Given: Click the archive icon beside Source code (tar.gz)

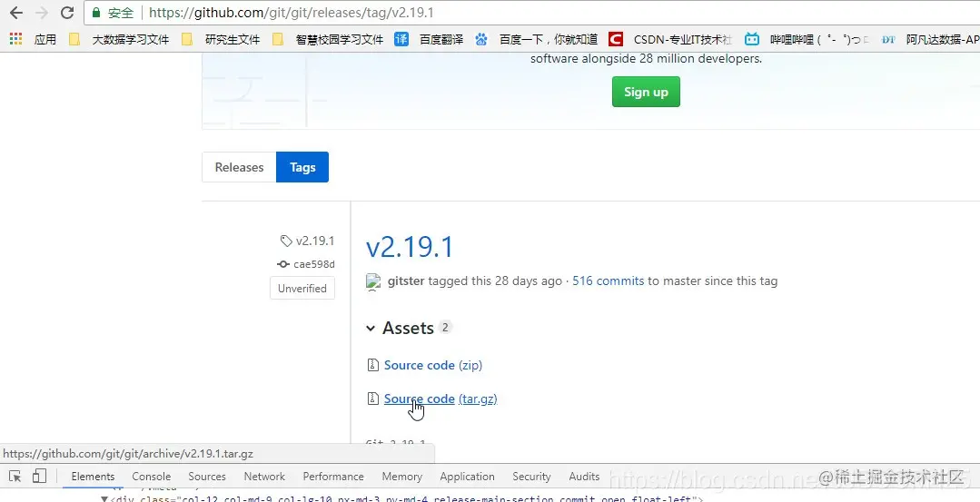Looking at the screenshot, I should click(x=372, y=399).
